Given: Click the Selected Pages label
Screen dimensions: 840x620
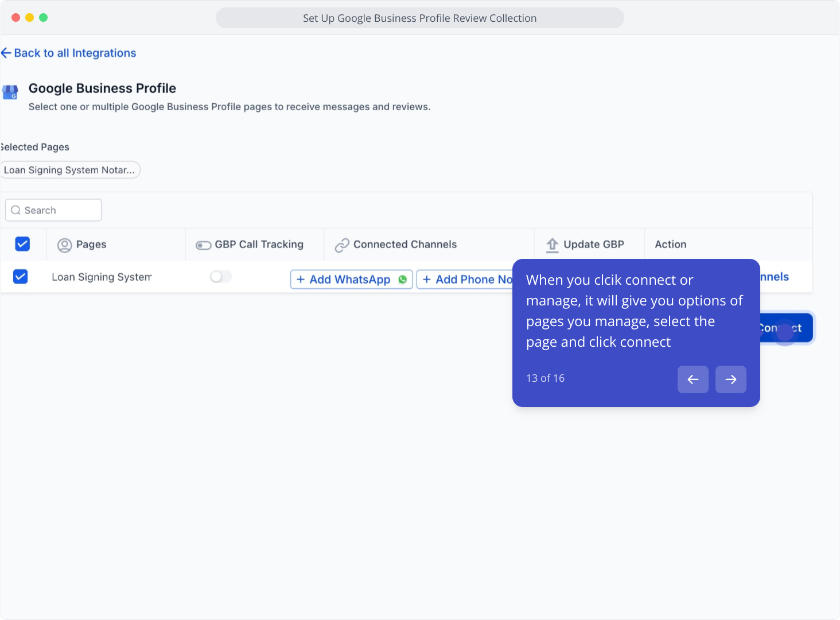Looking at the screenshot, I should (35, 147).
